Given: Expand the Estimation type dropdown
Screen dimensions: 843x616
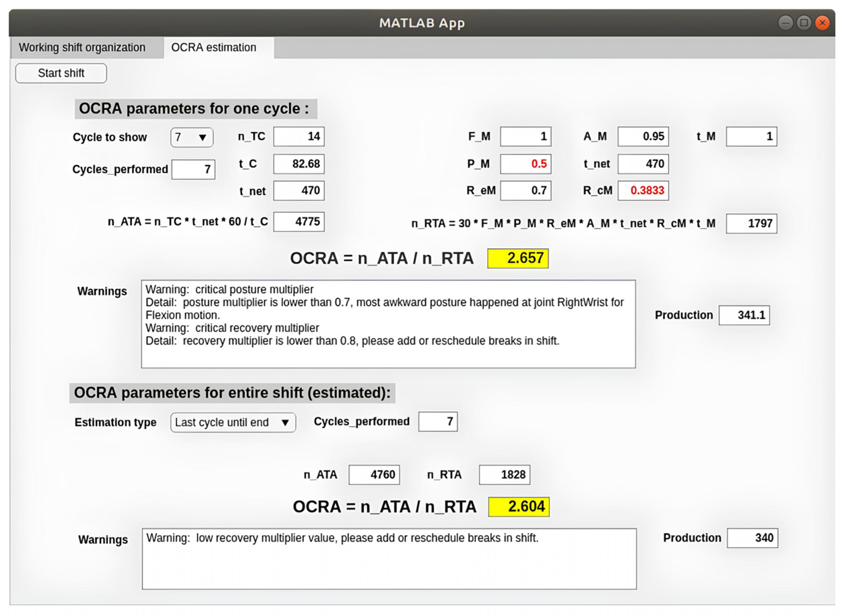Looking at the screenshot, I should point(233,422).
